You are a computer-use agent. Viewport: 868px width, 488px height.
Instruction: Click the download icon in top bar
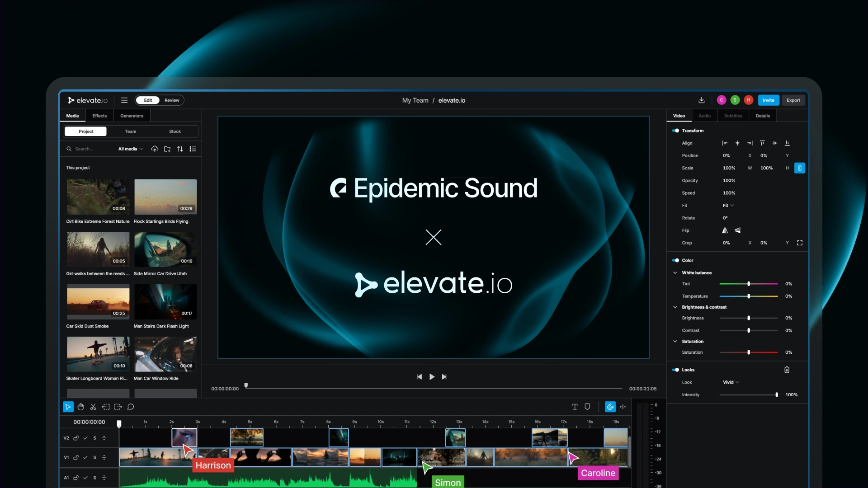pos(701,100)
